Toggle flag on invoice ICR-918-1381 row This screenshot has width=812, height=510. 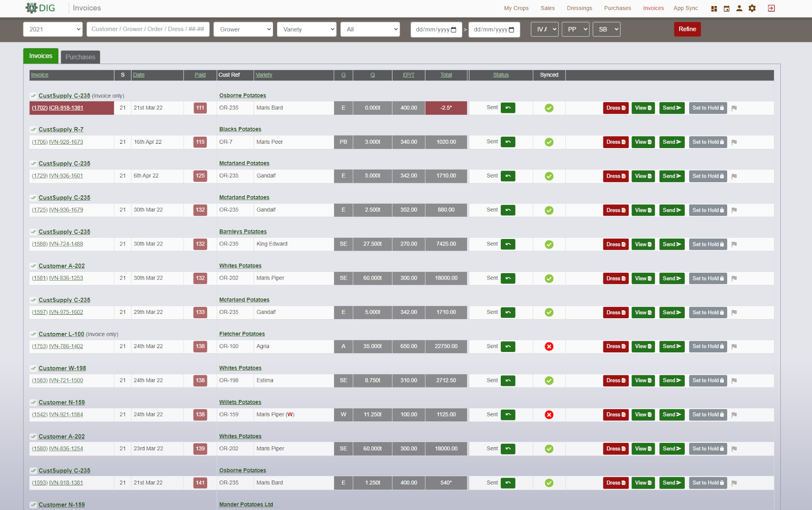pyautogui.click(x=734, y=108)
